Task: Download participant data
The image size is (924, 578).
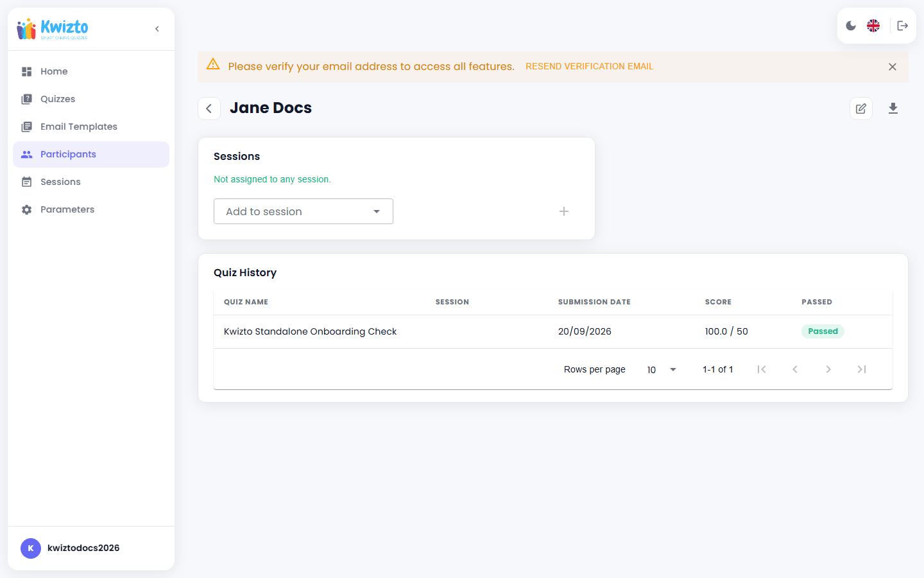Action: point(893,109)
